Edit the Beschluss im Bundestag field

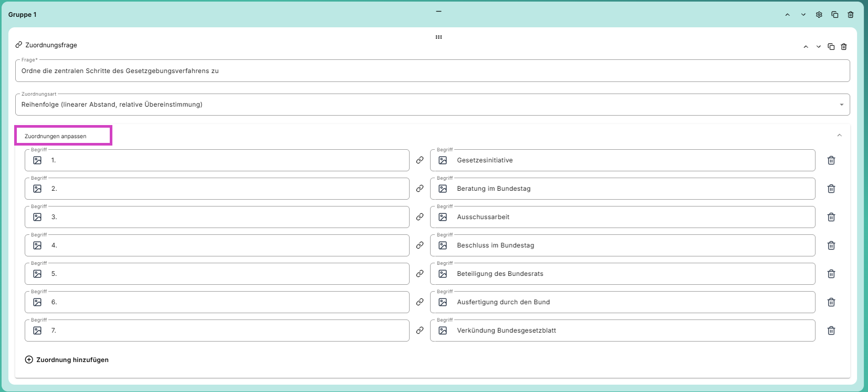(x=622, y=245)
